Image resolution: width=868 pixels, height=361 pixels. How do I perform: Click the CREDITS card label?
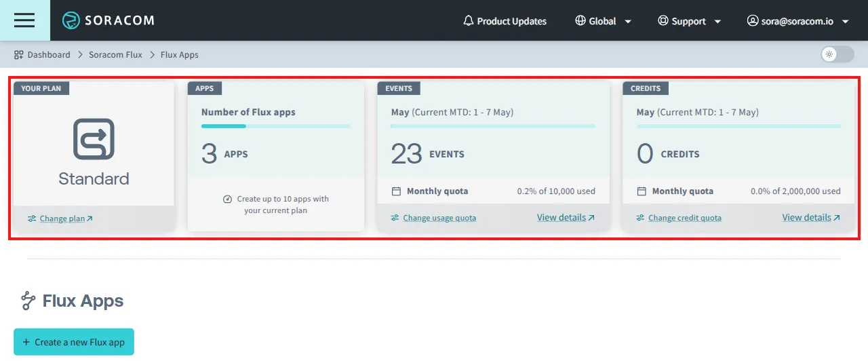click(646, 88)
